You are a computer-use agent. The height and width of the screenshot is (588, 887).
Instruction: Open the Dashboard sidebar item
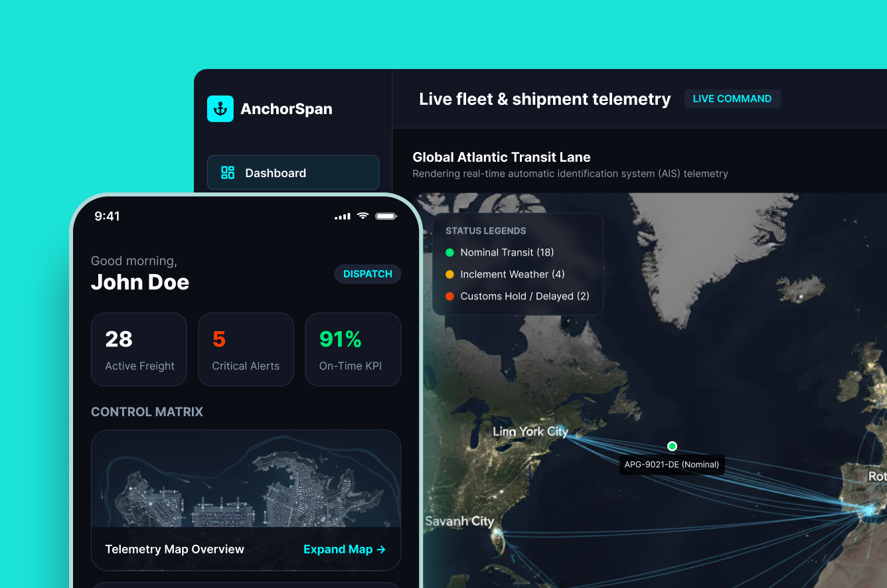click(x=293, y=173)
